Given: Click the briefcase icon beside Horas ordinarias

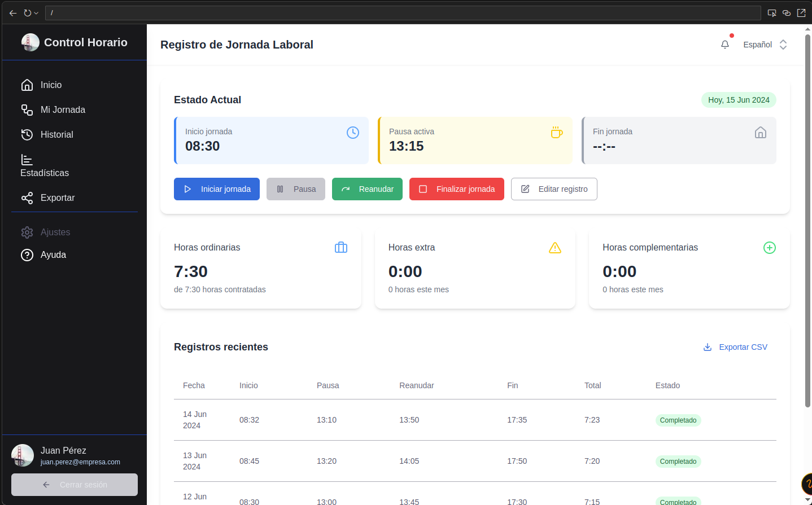Looking at the screenshot, I should coord(341,248).
